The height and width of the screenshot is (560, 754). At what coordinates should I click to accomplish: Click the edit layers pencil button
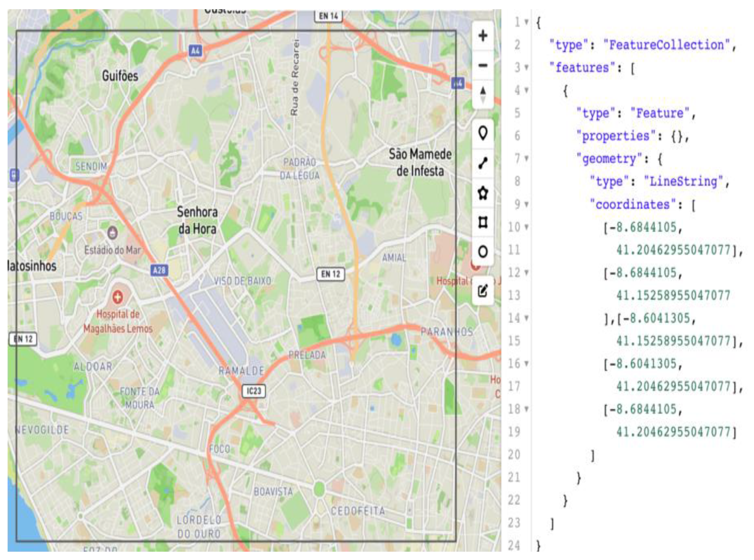(483, 291)
